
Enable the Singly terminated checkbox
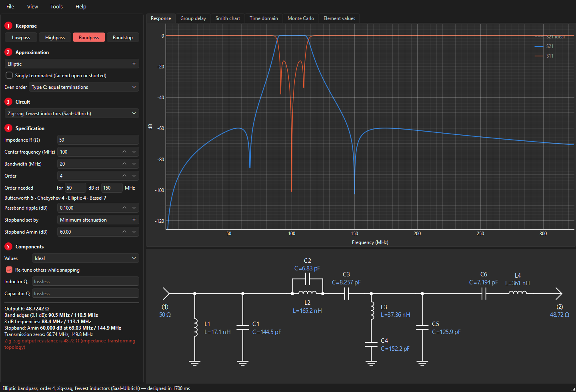tap(9, 75)
